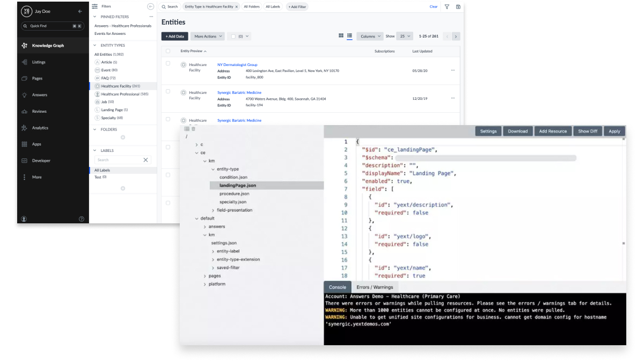The height and width of the screenshot is (364, 644).
Task: Open the Listings section icon
Action: pos(24,62)
